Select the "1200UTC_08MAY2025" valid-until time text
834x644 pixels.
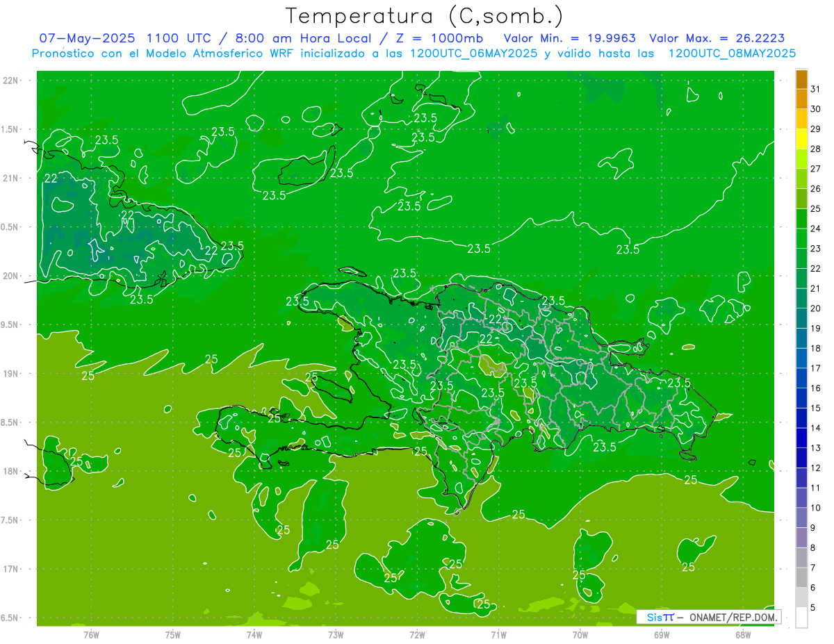click(732, 53)
